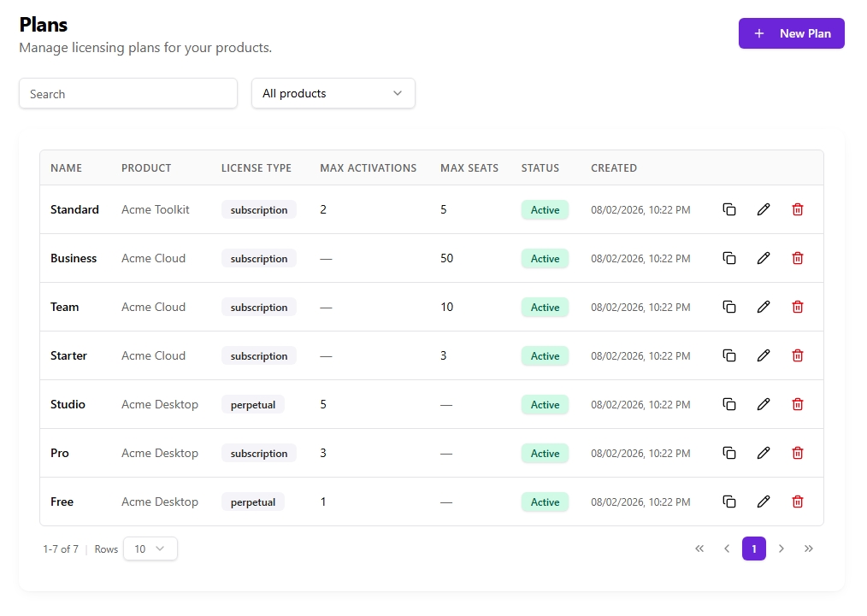Delete the Studio plan
This screenshot has height=616, width=867.
(798, 404)
